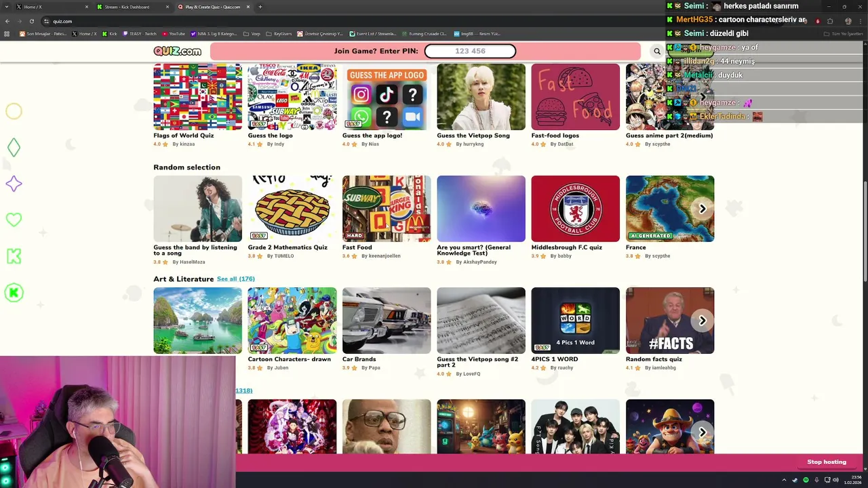Open Guess the Vietpop Song quiz
The image size is (868, 488).
[x=481, y=97]
